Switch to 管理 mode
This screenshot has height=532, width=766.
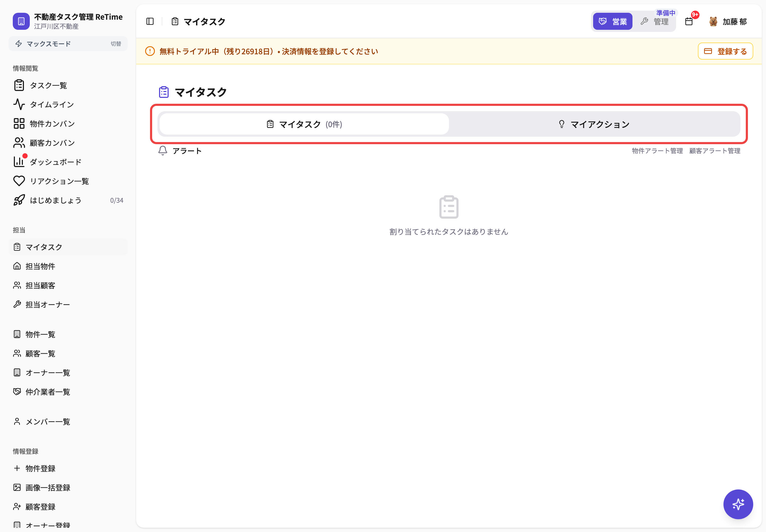point(655,22)
